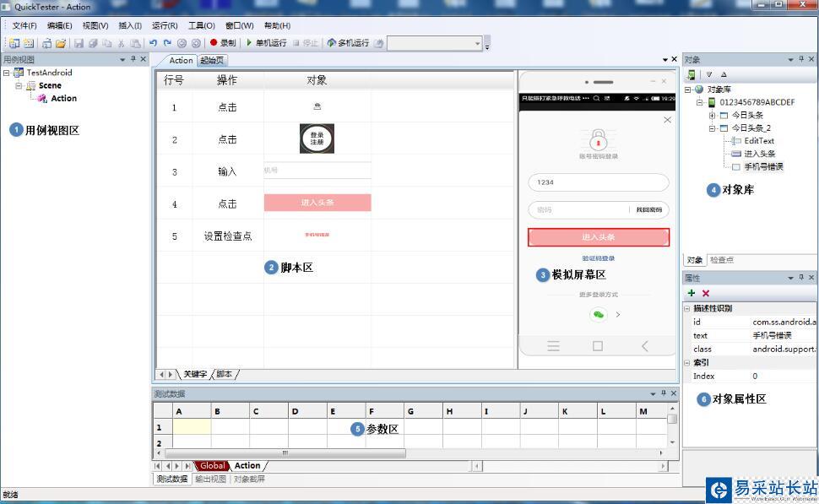Expand the 今日头条 tree node

coord(713,116)
